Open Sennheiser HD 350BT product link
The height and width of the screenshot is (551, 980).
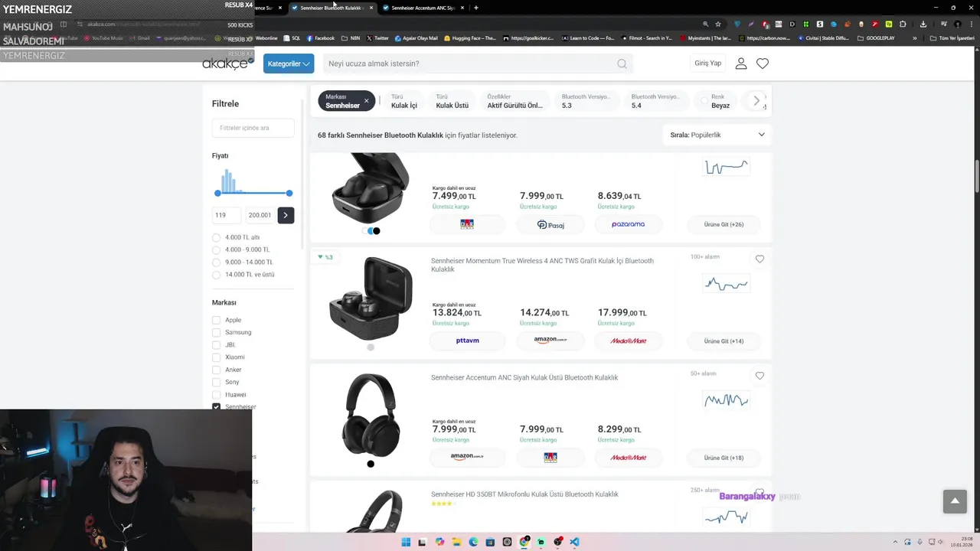(524, 494)
